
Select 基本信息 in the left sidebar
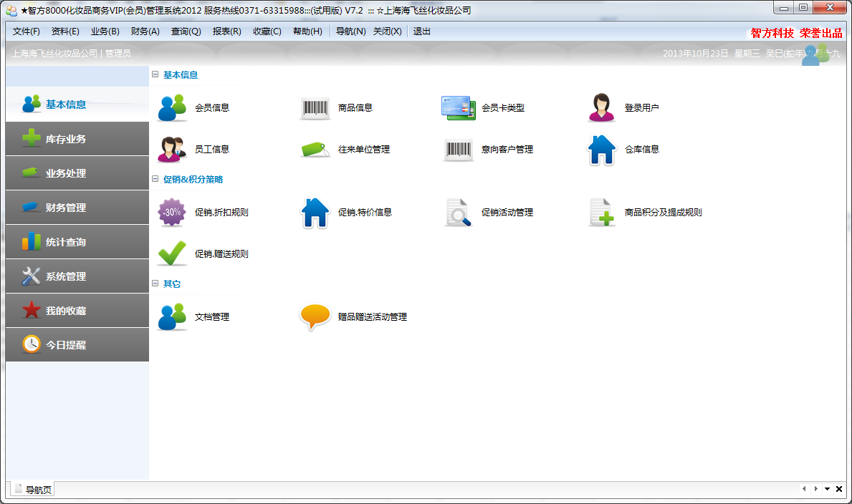(x=77, y=105)
